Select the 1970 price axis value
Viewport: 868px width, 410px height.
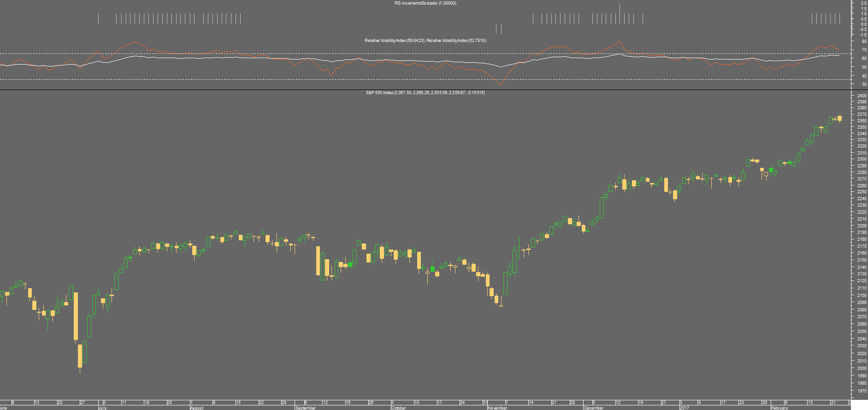click(x=862, y=391)
